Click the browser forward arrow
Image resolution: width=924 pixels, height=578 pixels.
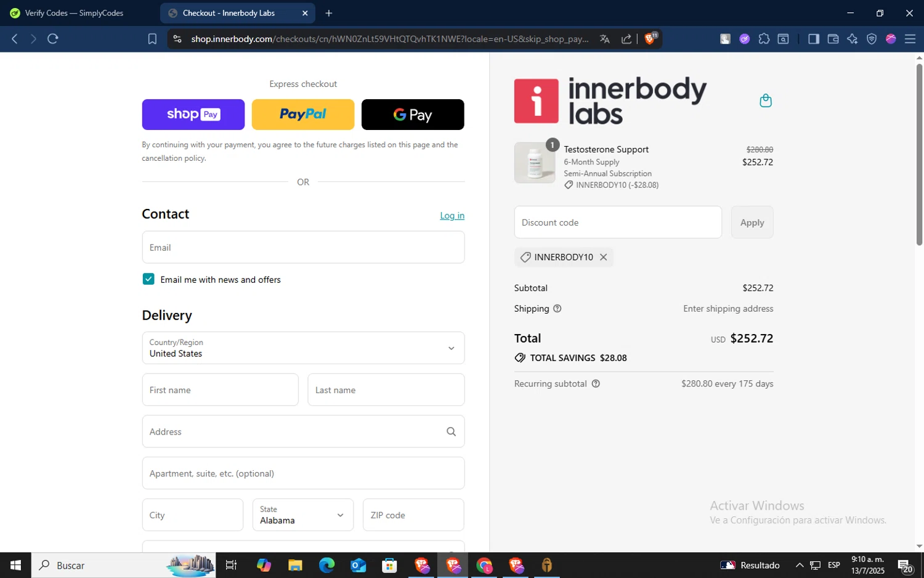(33, 39)
